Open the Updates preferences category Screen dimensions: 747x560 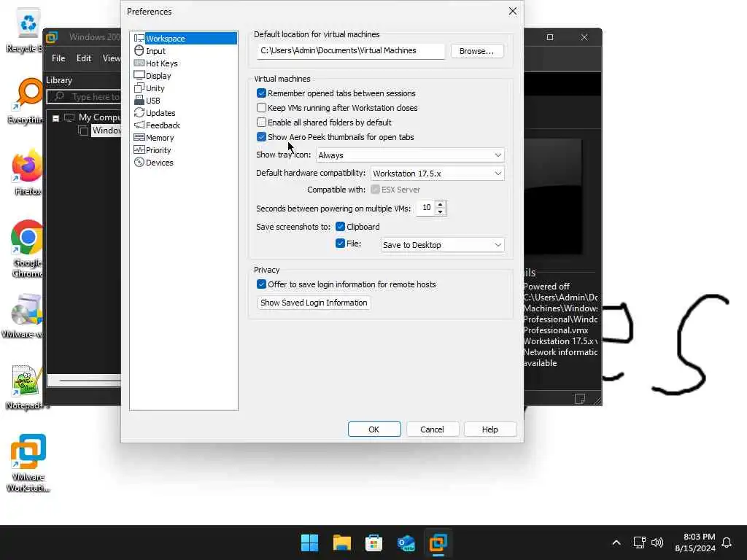click(x=160, y=113)
